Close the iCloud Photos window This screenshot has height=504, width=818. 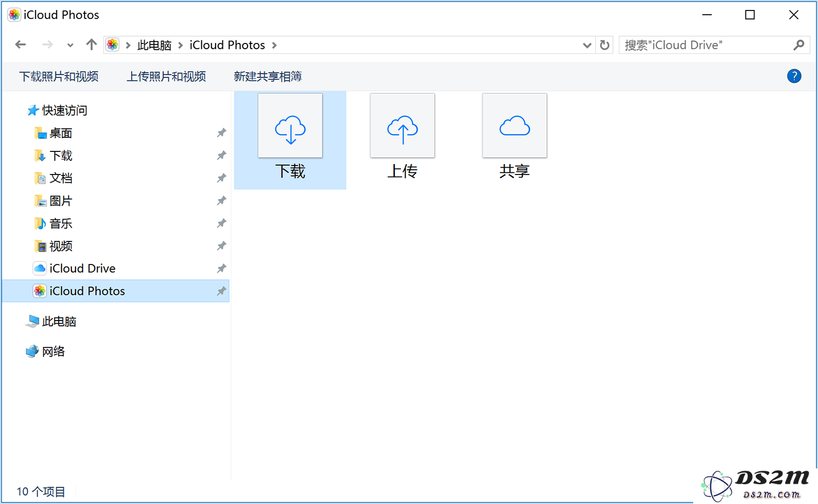[x=793, y=15]
